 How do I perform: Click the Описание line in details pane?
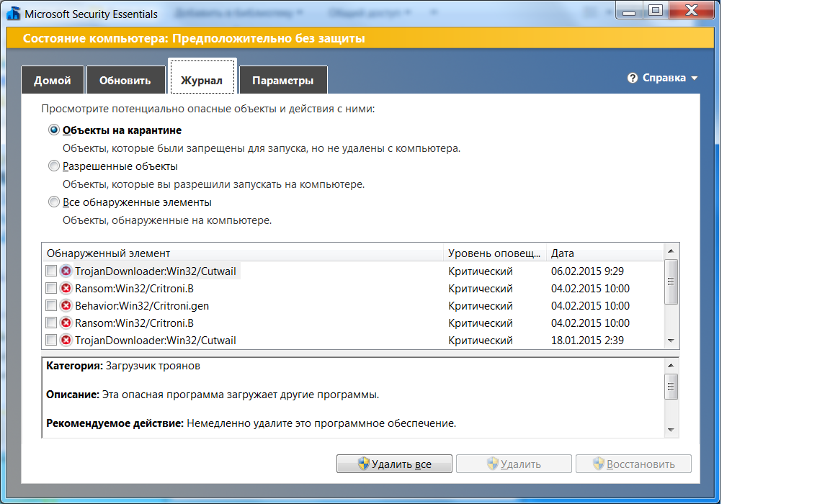click(x=213, y=395)
